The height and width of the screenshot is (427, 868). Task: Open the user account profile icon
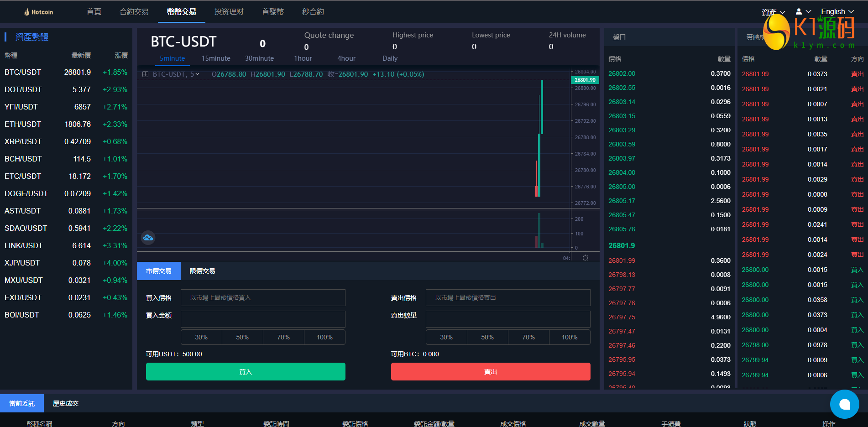(799, 11)
